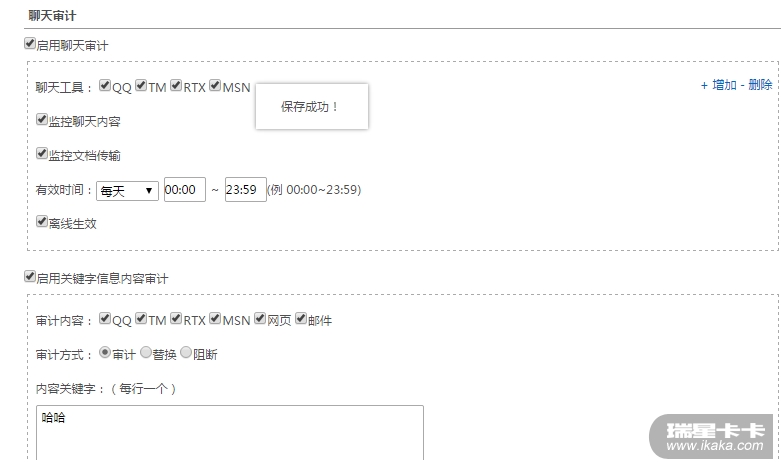
Task: Disable 监控文档传输 option
Action: pos(42,153)
